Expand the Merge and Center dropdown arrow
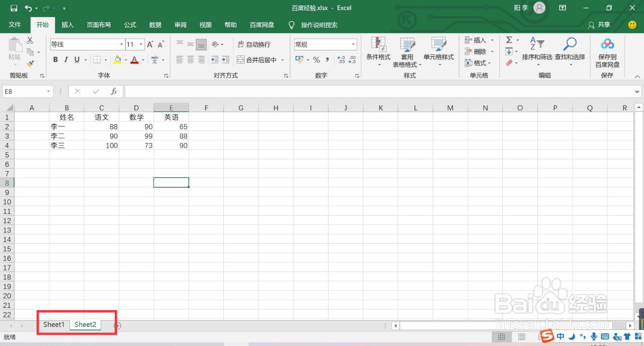This screenshot has width=644, height=346. (283, 60)
